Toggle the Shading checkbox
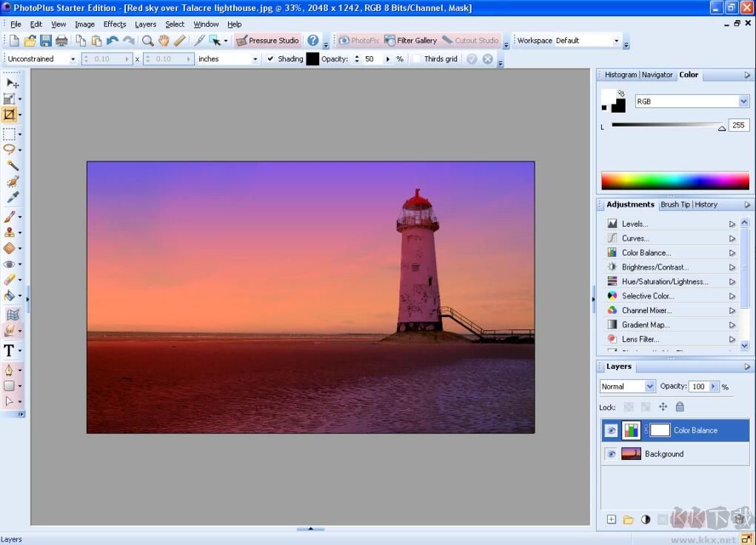Image resolution: width=756 pixels, height=545 pixels. pos(270,59)
